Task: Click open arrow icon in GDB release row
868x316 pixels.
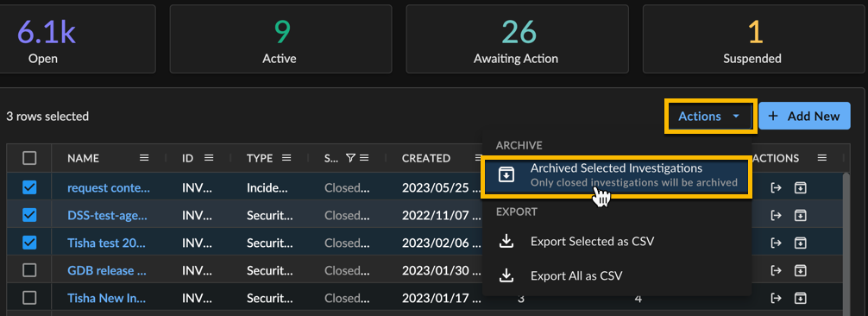Action: coord(776,270)
